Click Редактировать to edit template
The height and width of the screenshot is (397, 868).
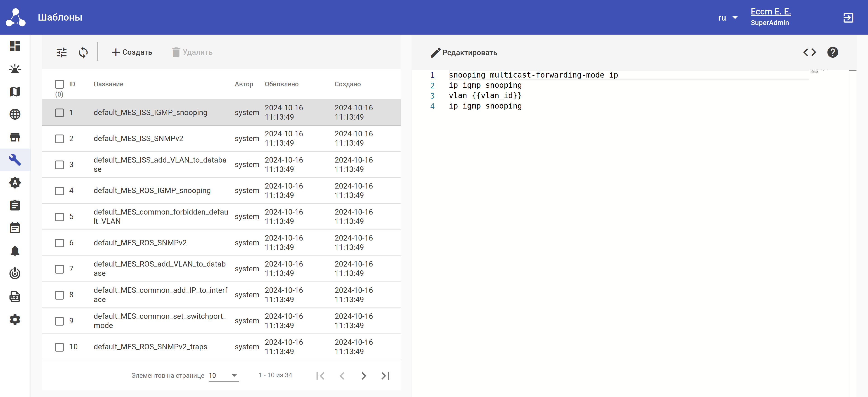[x=464, y=53]
